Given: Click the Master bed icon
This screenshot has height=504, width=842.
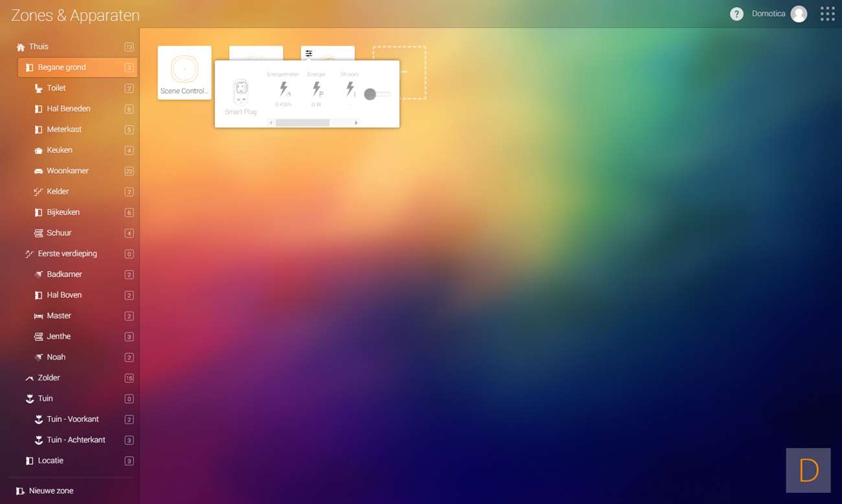Looking at the screenshot, I should (x=39, y=316).
